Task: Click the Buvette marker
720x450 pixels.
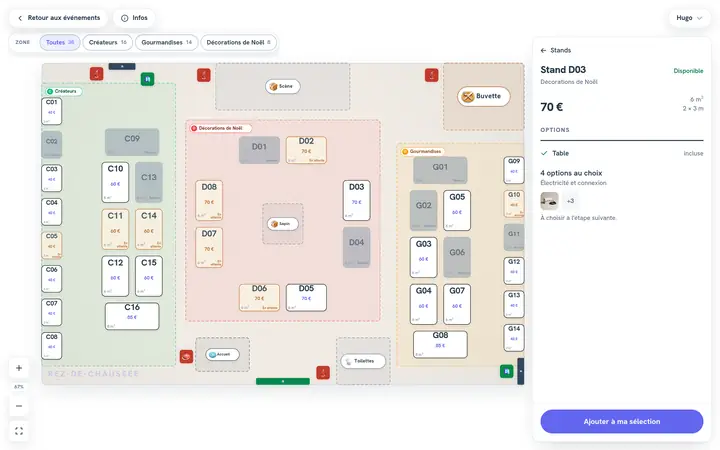Action: click(x=484, y=96)
